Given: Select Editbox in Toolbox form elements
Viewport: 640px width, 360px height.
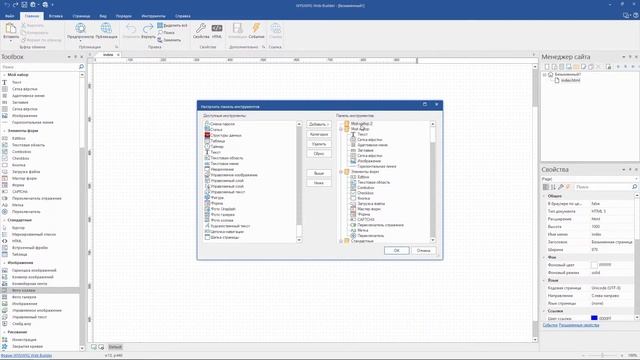Looking at the screenshot, I should click(19, 138).
